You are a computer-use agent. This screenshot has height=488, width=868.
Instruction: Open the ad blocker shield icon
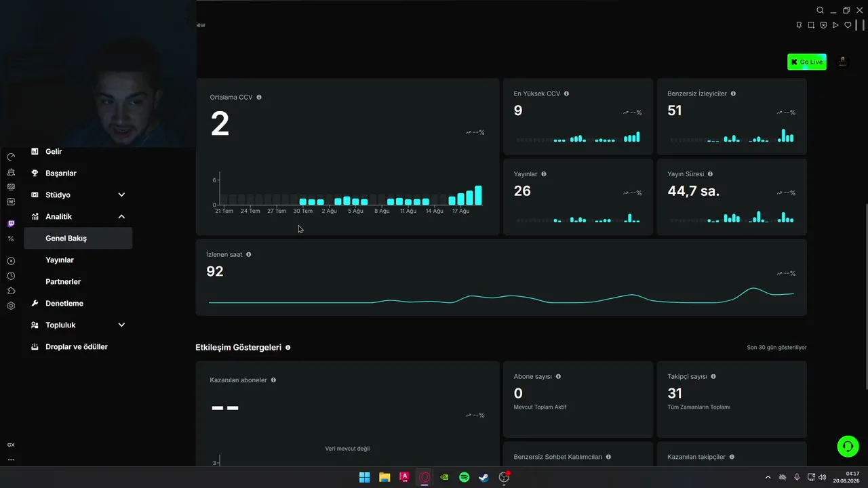[823, 25]
